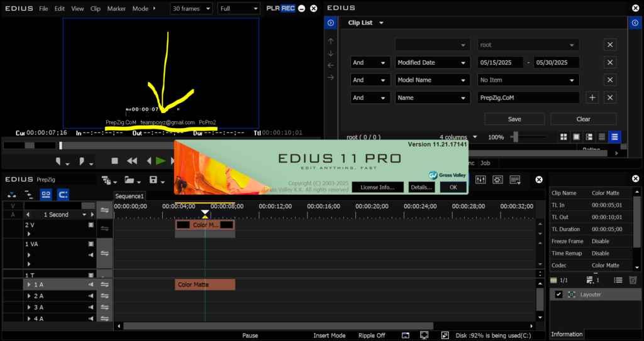Screen dimensions: 644x341
Task: Open the No Item value dropdown
Action: (x=528, y=80)
